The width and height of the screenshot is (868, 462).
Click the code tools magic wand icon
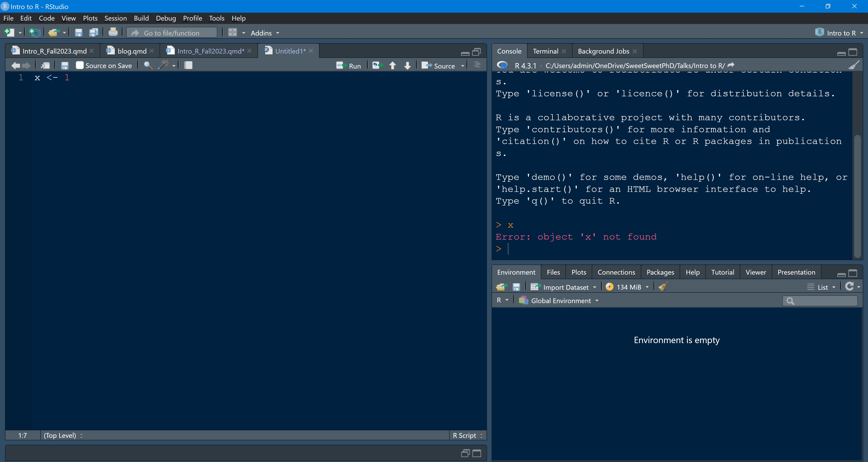tap(163, 65)
